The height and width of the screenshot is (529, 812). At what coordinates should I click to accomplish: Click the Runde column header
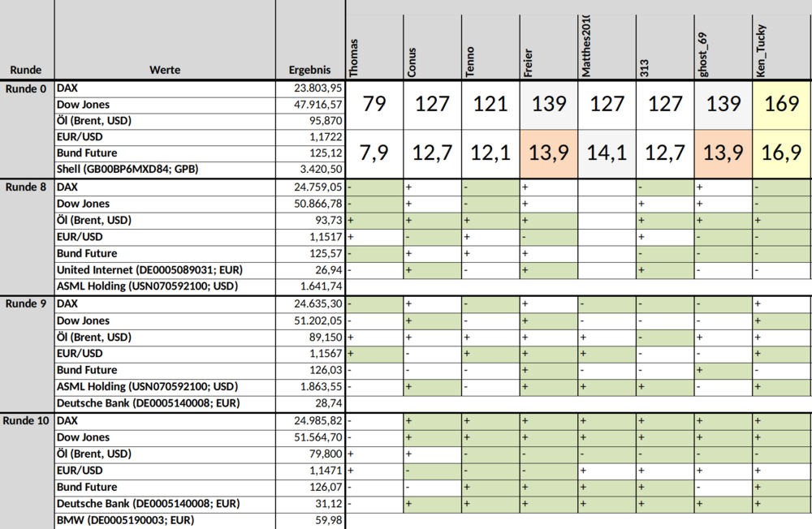26,70
